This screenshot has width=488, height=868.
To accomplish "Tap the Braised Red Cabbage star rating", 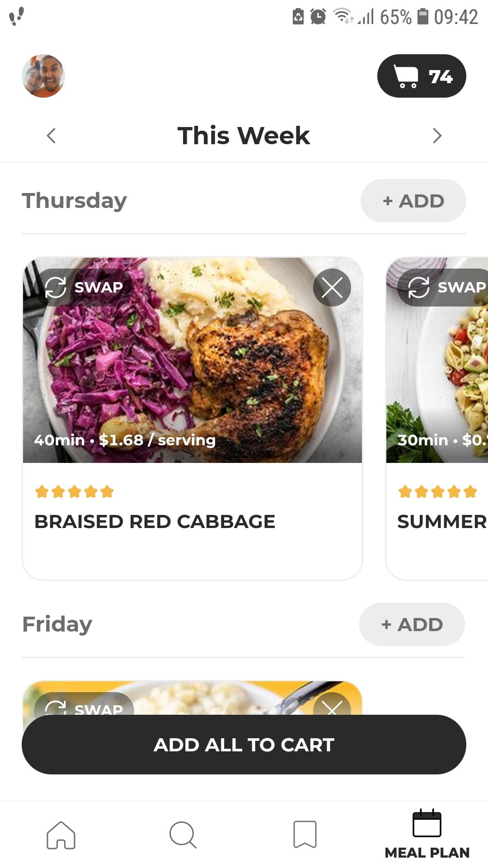I will coord(75,491).
